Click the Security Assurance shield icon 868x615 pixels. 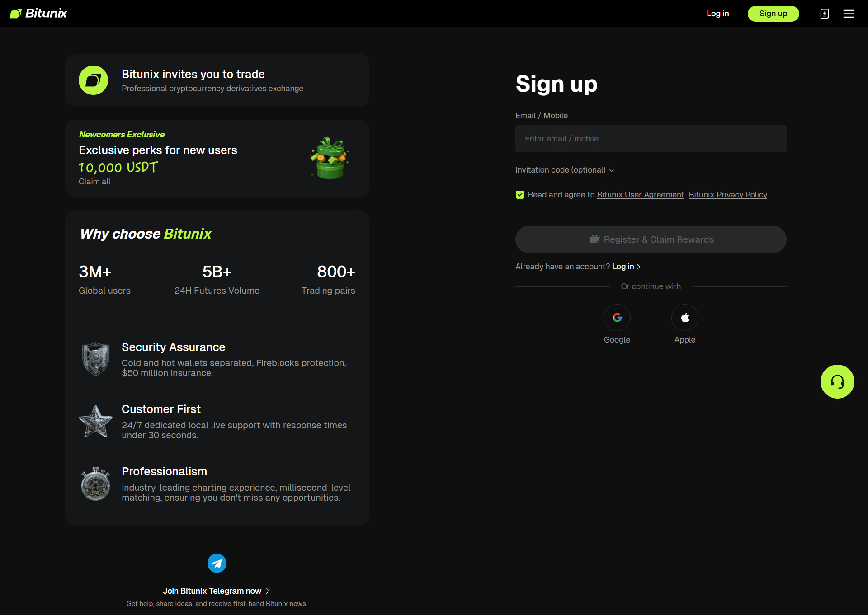coord(95,359)
